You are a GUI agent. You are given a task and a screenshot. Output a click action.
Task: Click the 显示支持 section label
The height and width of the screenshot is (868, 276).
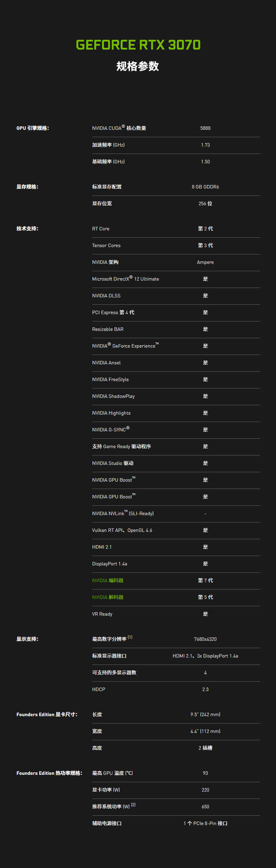[x=27, y=639]
